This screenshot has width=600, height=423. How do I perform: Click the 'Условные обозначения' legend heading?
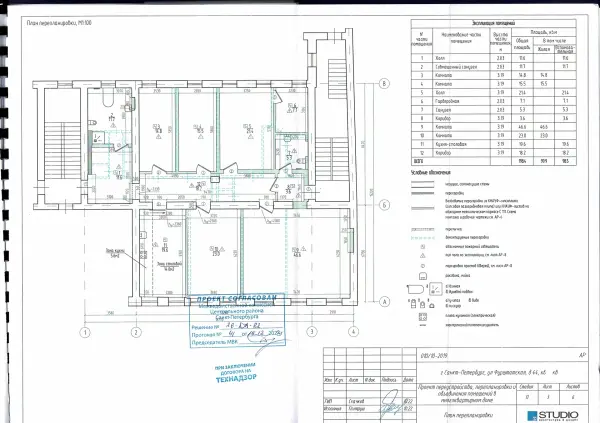click(430, 173)
